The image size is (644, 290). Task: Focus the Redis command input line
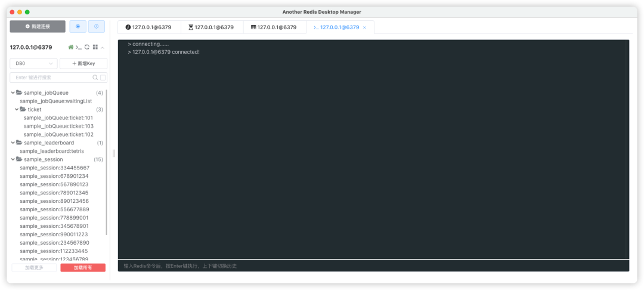[373, 266]
